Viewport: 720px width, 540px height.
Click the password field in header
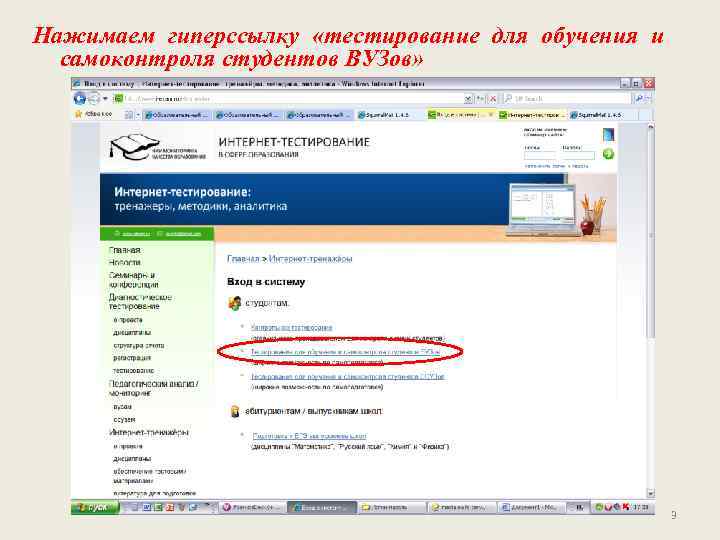click(x=578, y=155)
